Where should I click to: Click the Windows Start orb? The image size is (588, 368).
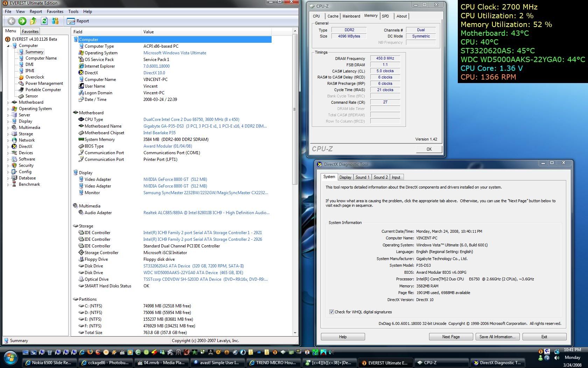[10, 358]
